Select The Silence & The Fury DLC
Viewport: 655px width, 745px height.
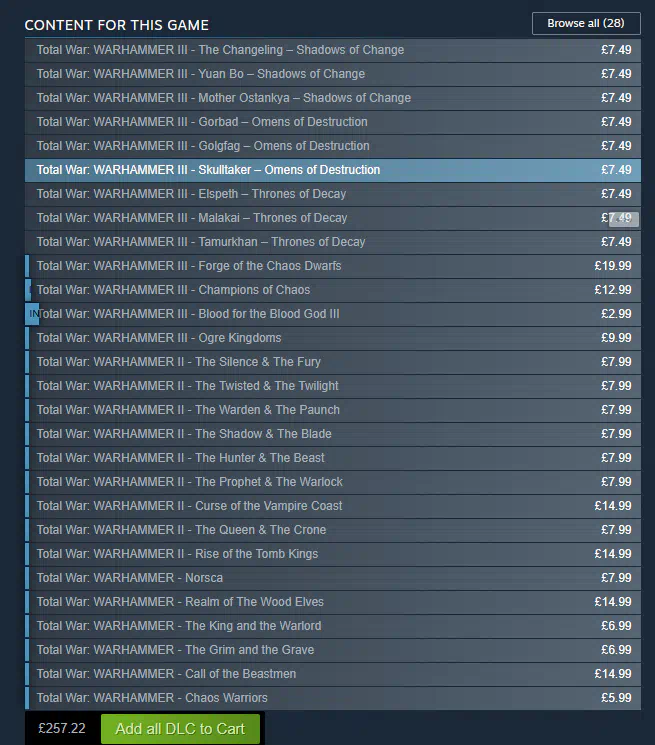click(x=332, y=362)
